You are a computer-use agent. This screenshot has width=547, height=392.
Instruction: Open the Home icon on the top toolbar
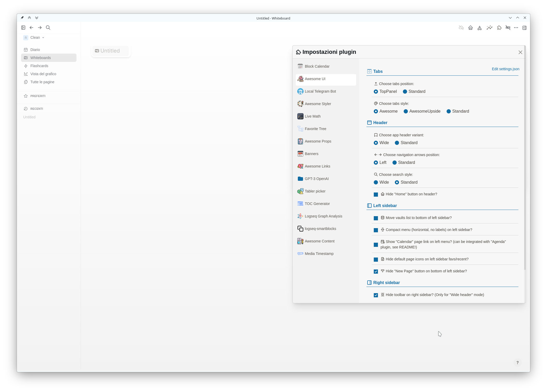coord(471,28)
